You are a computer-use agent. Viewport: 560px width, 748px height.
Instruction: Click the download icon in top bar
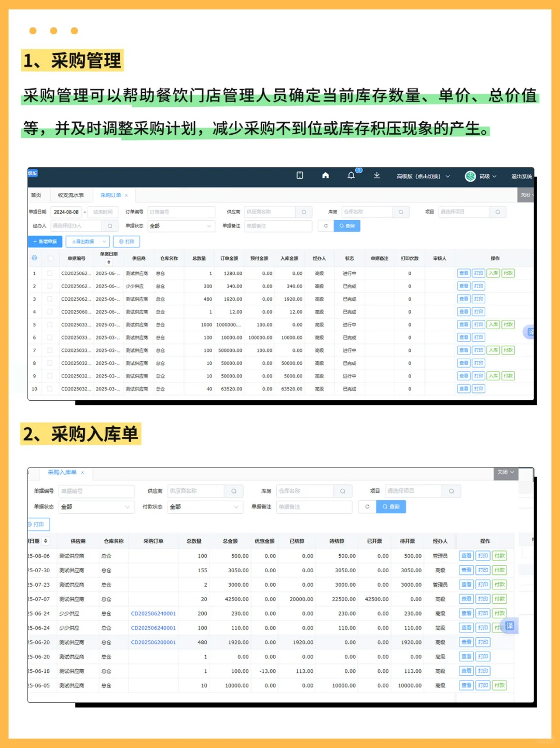click(x=377, y=176)
